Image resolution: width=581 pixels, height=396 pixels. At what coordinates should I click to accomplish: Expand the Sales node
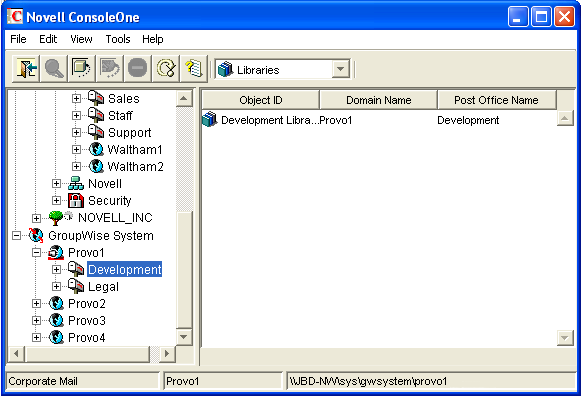pyautogui.click(x=76, y=99)
